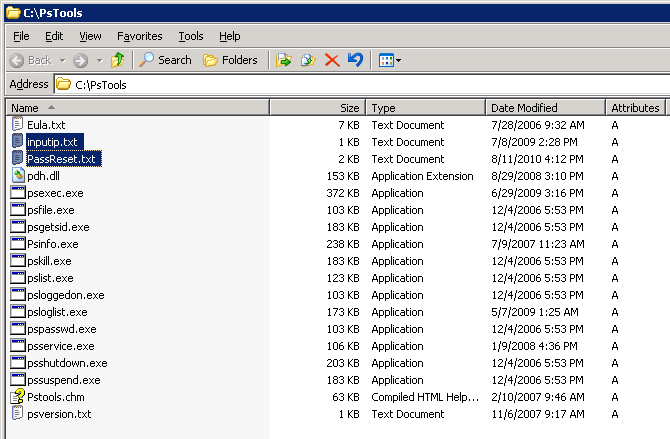
Task: Select the psfile.exe application icon
Action: [x=18, y=209]
